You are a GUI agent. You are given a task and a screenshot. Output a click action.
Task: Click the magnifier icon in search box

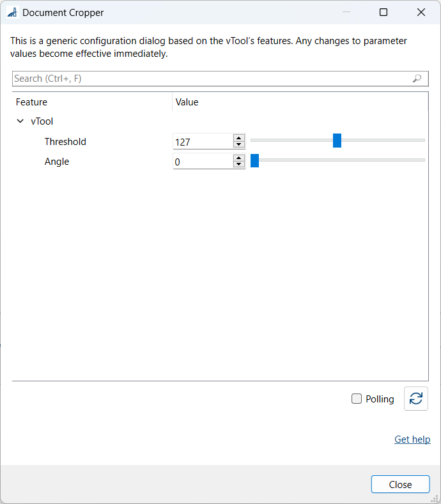pos(417,79)
